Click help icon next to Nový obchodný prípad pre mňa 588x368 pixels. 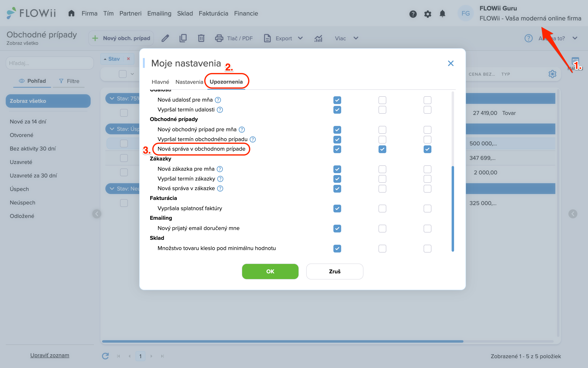tap(242, 129)
